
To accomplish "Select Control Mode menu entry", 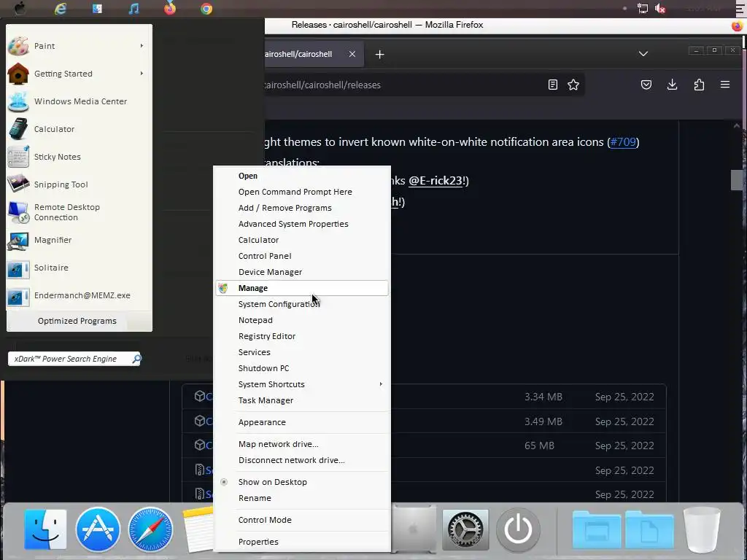I will (x=301, y=520).
